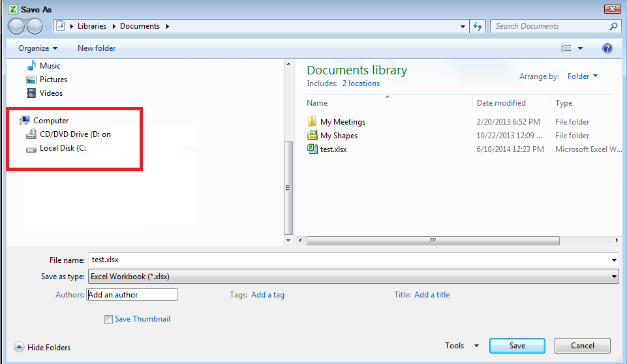Click file list scroll right arrow

pyautogui.click(x=617, y=241)
